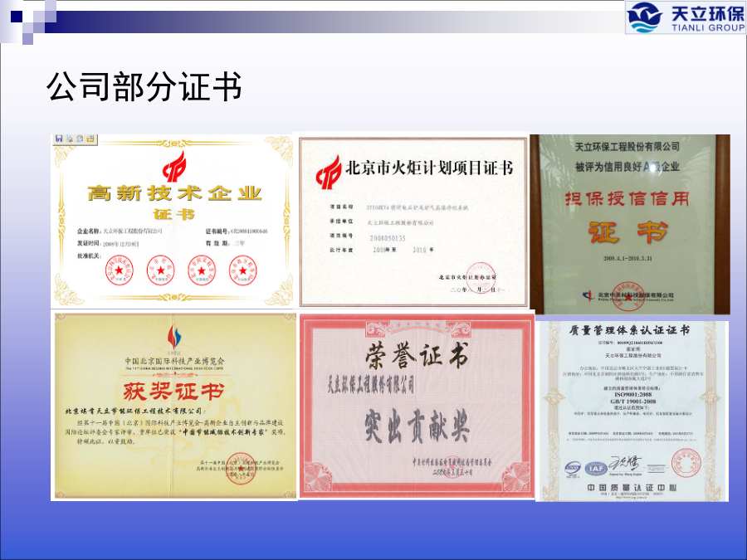Viewport: 747px width, 560px height.
Task: Click the floppy-disk save icon on the 高新技术企业 certificate
Action: tap(59, 139)
